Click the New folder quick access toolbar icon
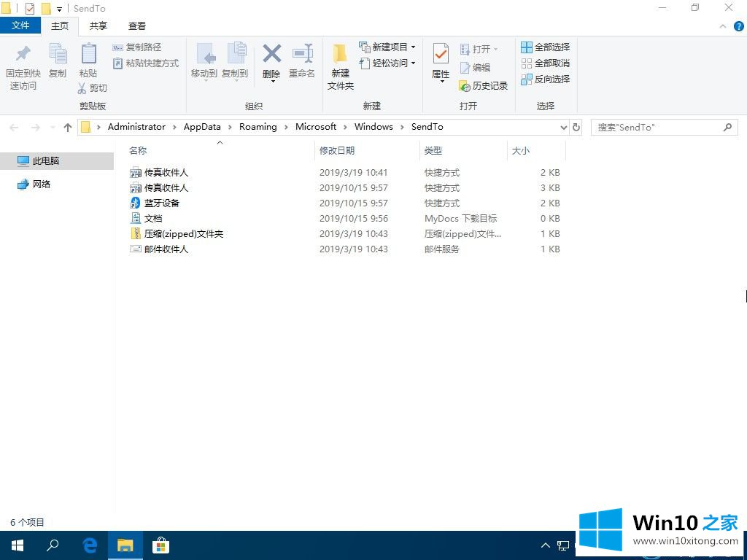 46,8
